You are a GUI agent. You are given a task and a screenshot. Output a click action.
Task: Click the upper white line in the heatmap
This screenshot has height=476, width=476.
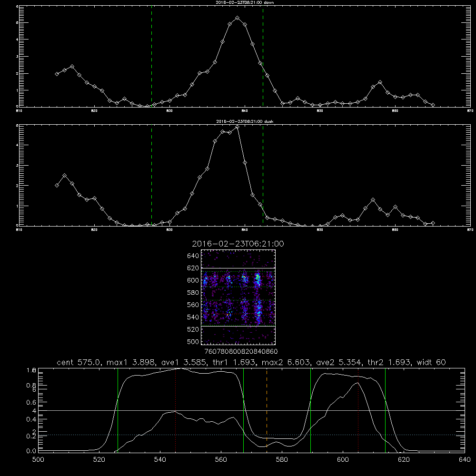point(238,268)
